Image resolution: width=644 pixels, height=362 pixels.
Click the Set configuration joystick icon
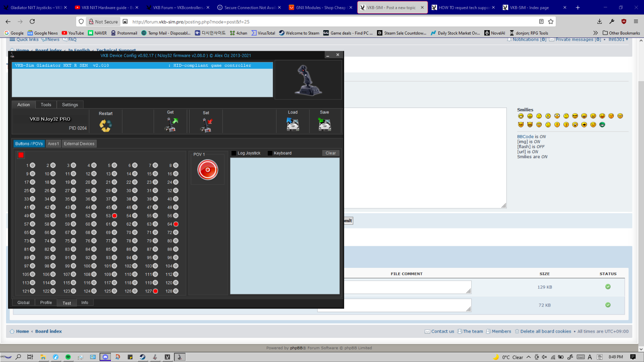point(206,125)
